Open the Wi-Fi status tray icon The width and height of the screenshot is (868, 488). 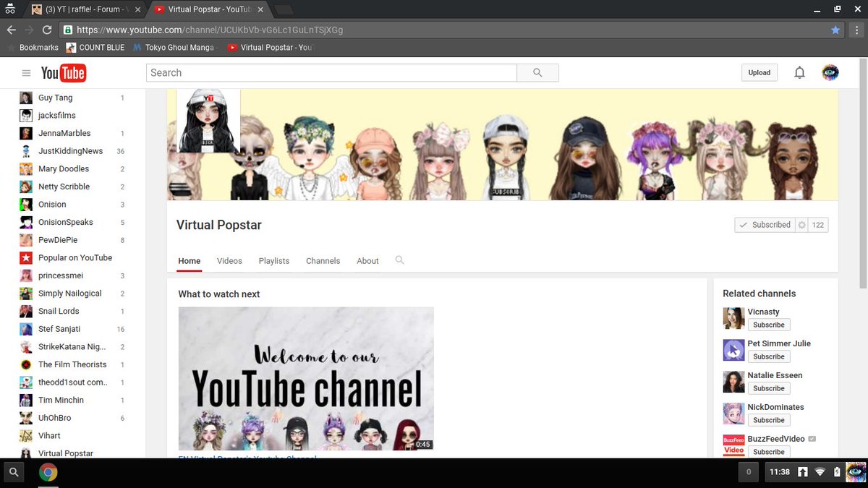click(820, 472)
